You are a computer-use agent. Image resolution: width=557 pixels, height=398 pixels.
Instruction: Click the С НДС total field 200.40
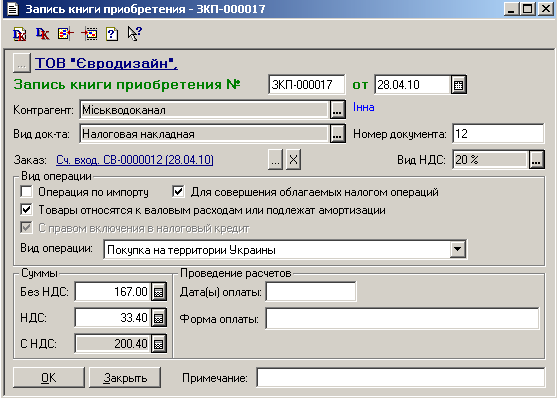click(x=113, y=344)
